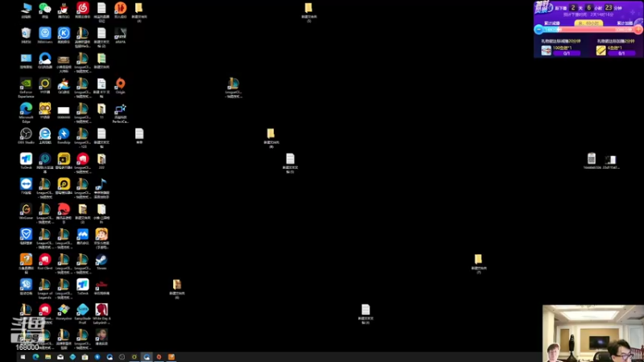Open Microsoft Edge desktop shortcut
This screenshot has height=362, width=644.
click(x=26, y=112)
